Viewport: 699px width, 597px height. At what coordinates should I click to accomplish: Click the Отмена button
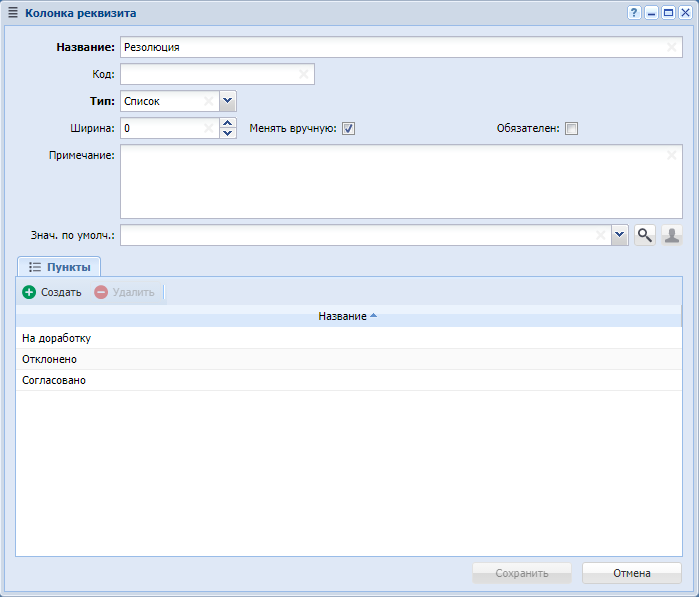click(x=632, y=573)
